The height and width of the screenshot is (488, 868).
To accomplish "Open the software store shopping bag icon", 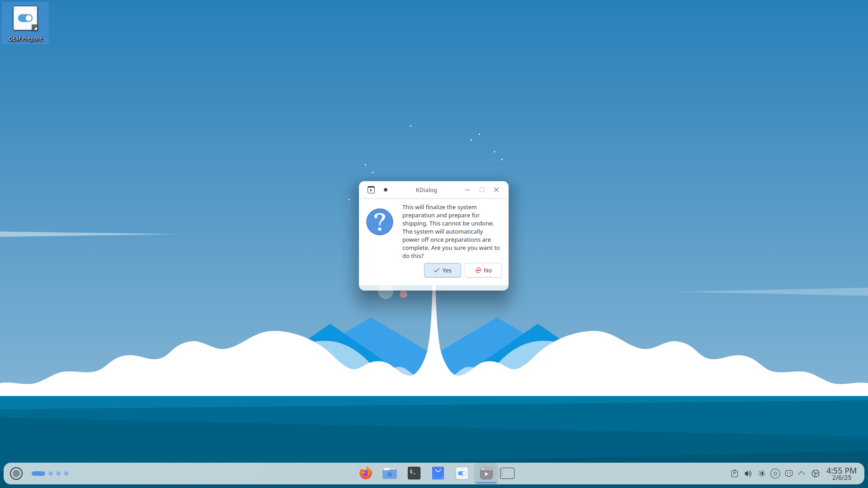I will pyautogui.click(x=438, y=473).
